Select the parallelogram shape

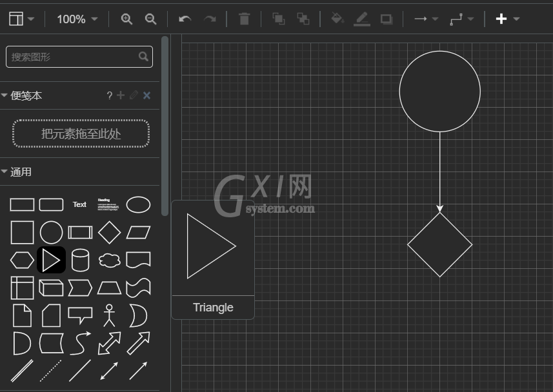point(138,232)
